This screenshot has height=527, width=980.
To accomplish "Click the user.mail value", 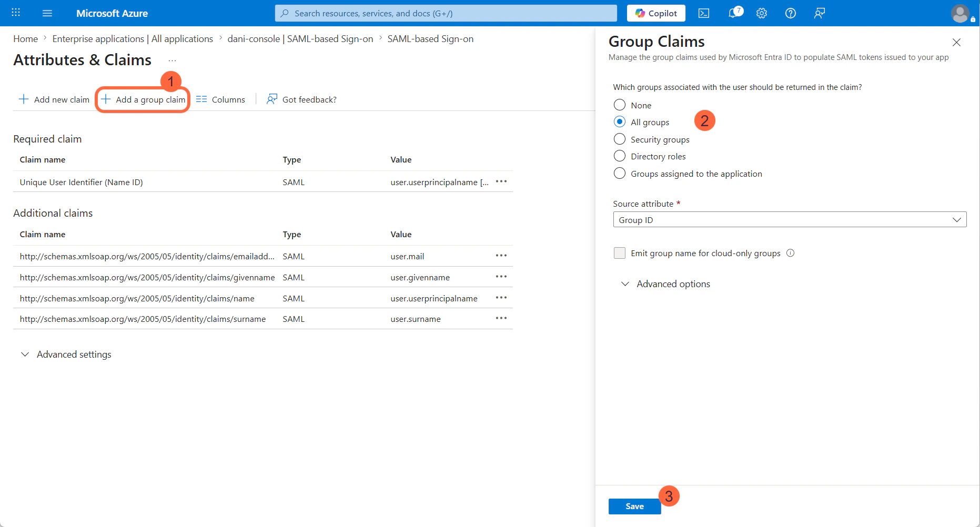I will coord(407,256).
